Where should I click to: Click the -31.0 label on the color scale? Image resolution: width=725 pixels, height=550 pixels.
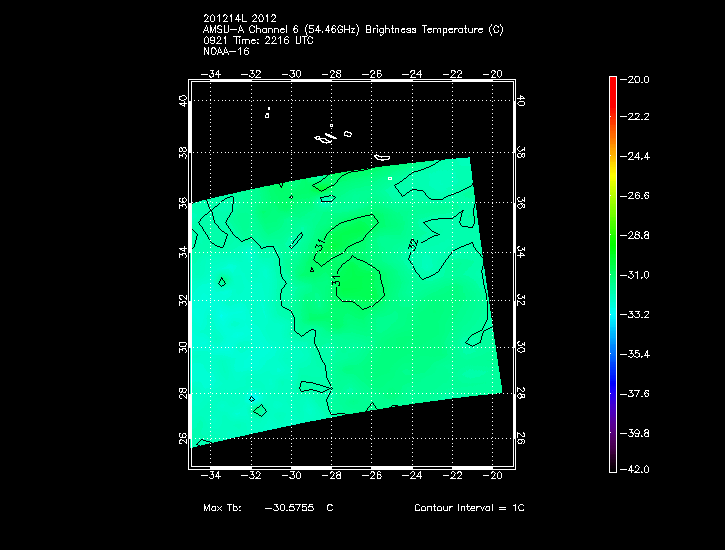tap(638, 275)
